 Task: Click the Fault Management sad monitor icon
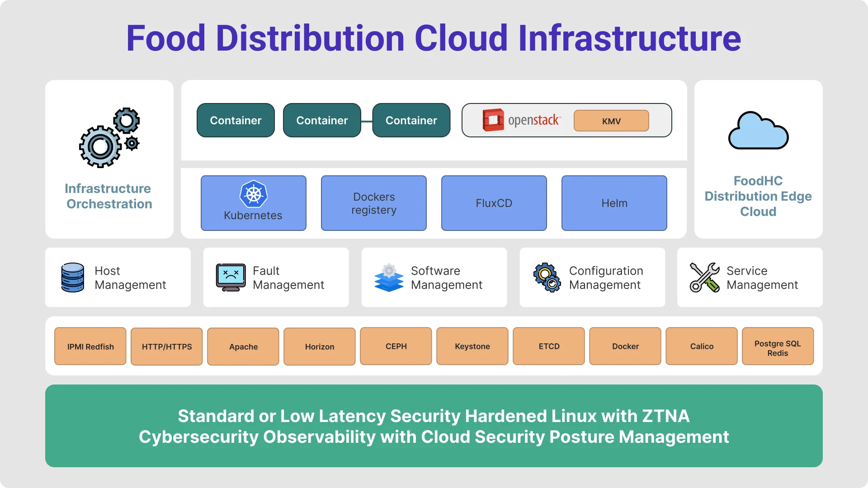[x=231, y=277]
